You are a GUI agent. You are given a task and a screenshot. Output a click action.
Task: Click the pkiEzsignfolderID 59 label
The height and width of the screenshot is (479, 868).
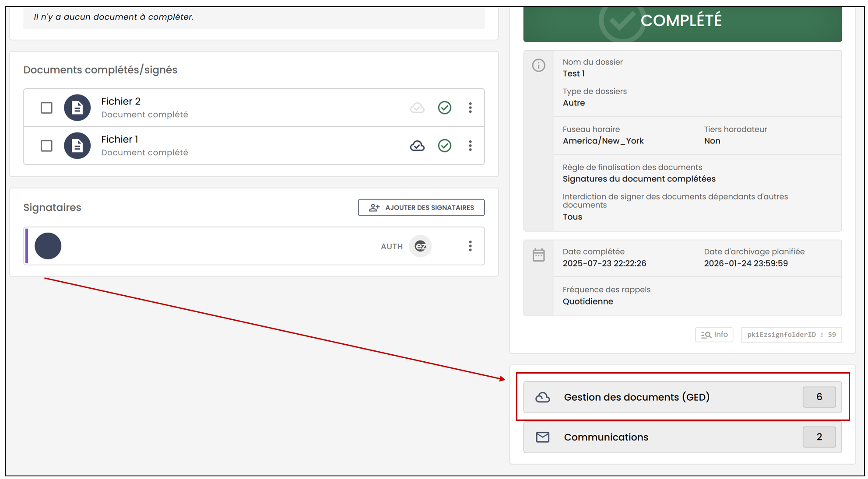click(x=791, y=335)
